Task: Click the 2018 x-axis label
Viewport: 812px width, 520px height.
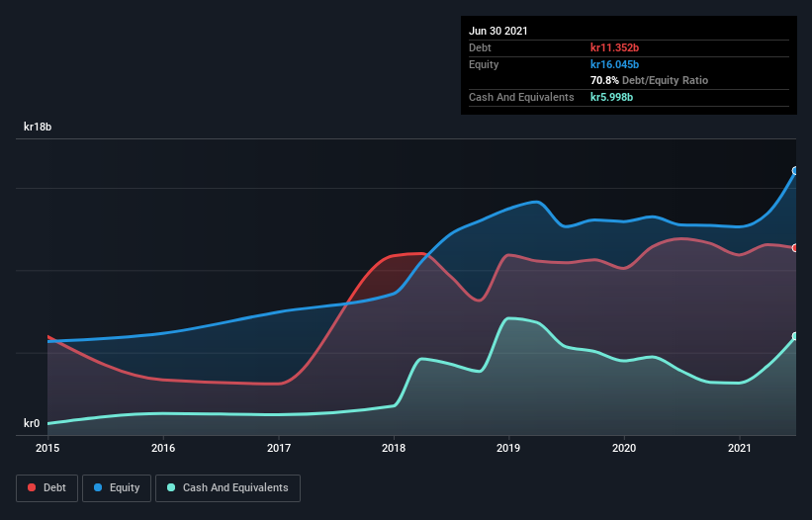Action: point(394,448)
